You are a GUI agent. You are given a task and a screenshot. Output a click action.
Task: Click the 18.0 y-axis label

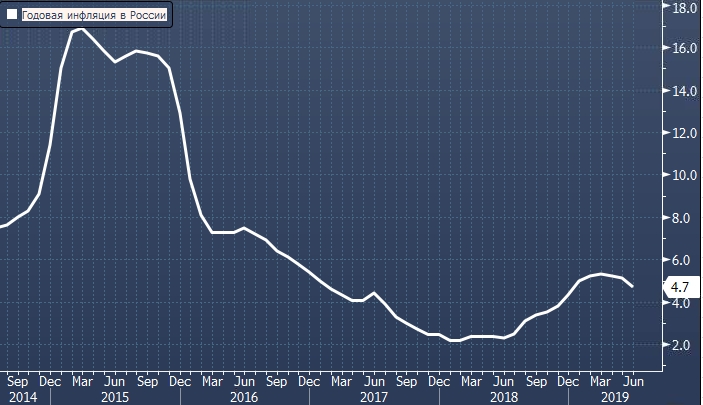684,7
